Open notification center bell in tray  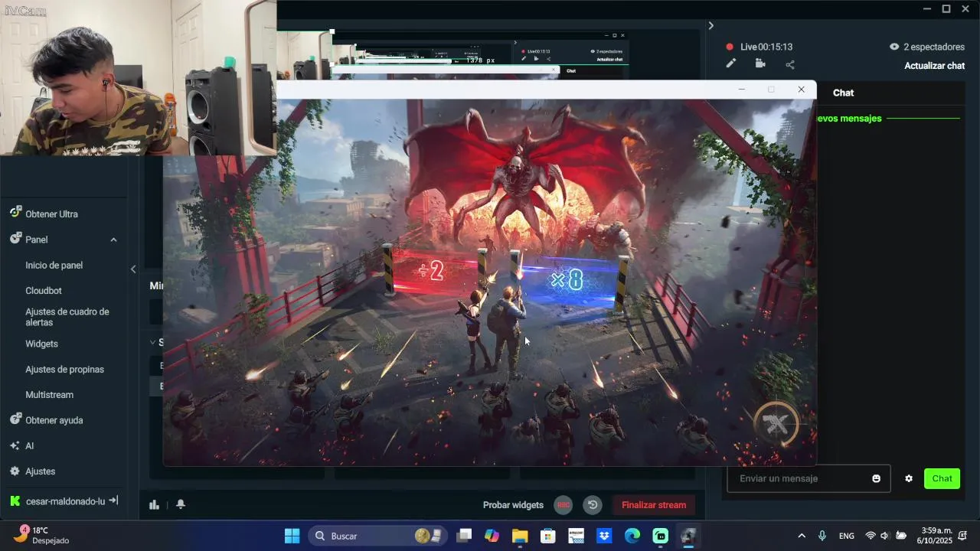[x=963, y=536]
